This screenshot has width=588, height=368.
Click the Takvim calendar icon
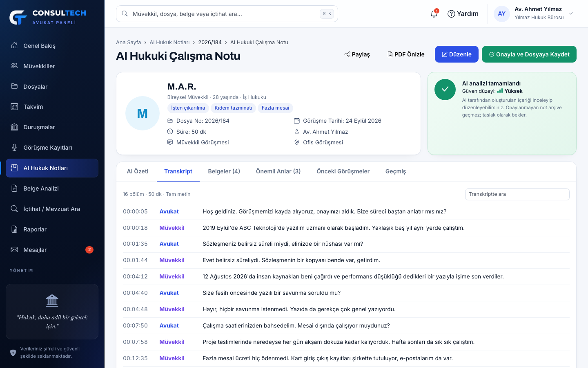tap(14, 107)
